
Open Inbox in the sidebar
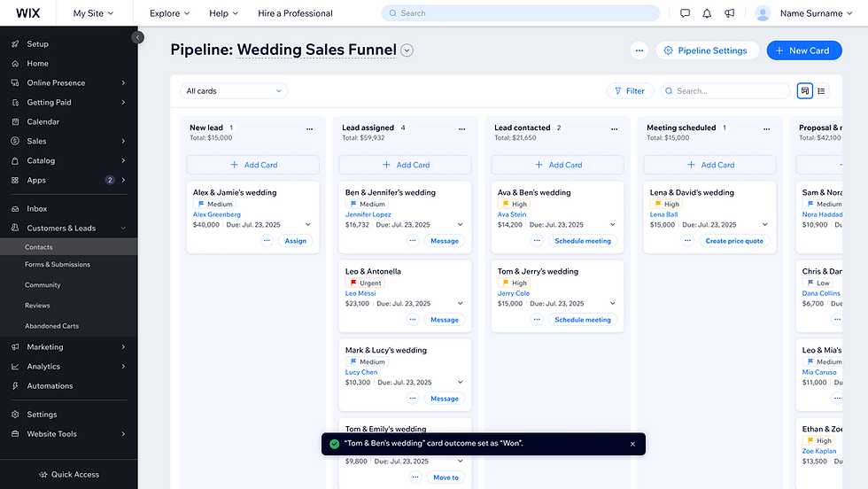(69, 209)
